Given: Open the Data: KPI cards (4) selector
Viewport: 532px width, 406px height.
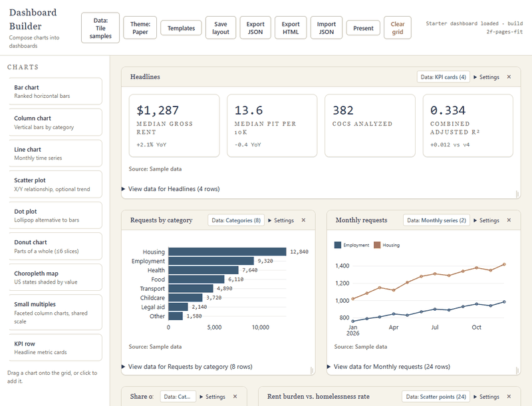Looking at the screenshot, I should pyautogui.click(x=443, y=77).
